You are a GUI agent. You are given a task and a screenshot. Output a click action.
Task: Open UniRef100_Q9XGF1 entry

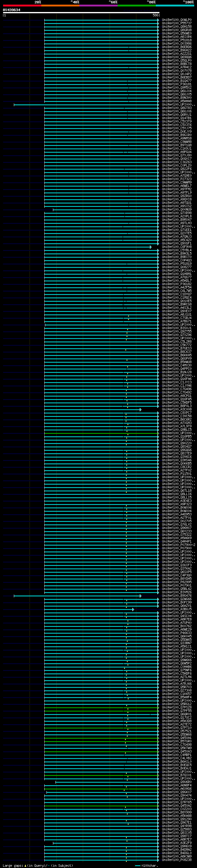click(x=176, y=243)
